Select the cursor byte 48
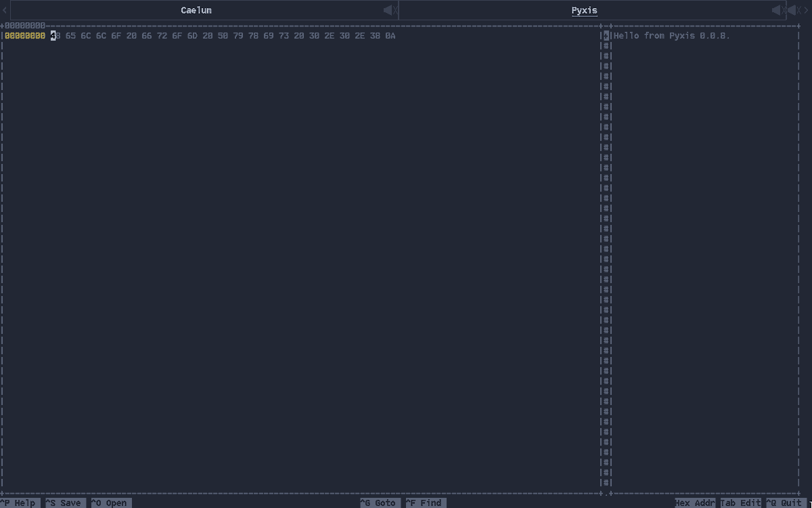This screenshot has height=508, width=812. coord(55,36)
